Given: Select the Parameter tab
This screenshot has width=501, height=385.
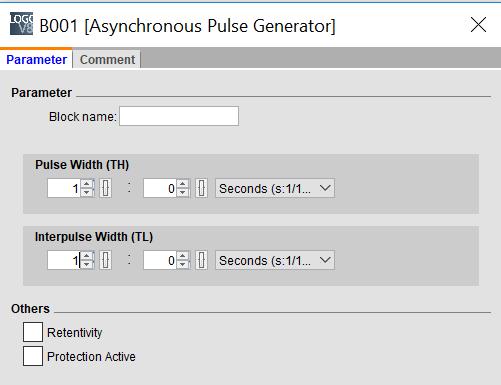Looking at the screenshot, I should (x=36, y=59).
